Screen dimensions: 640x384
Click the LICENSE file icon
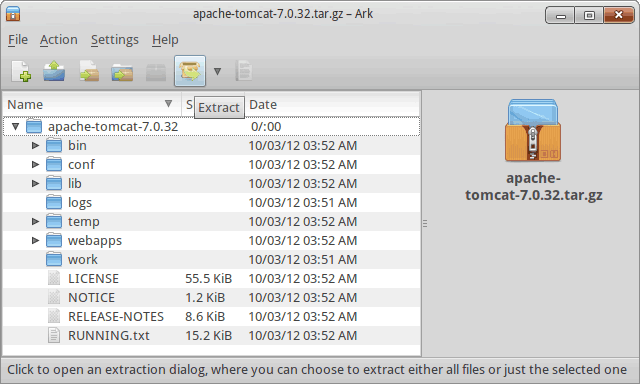point(54,278)
